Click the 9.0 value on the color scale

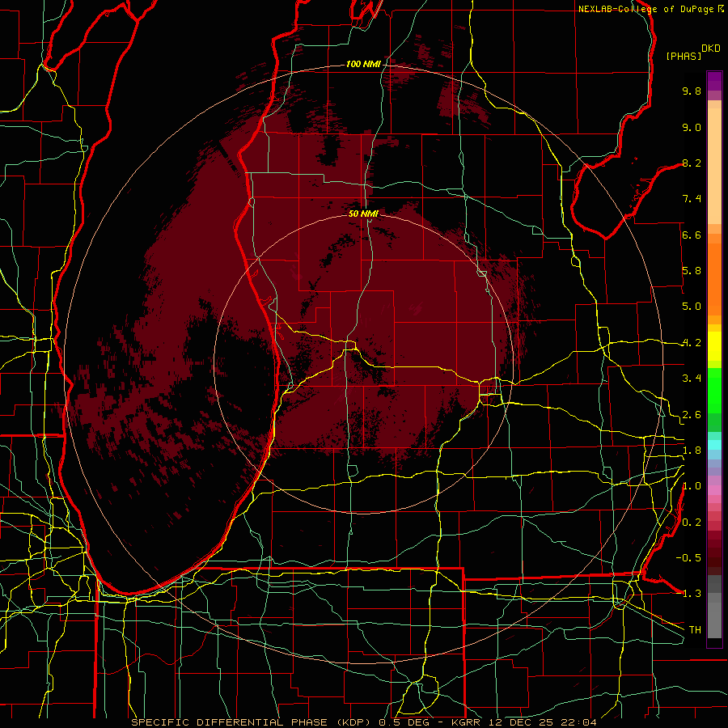(692, 127)
